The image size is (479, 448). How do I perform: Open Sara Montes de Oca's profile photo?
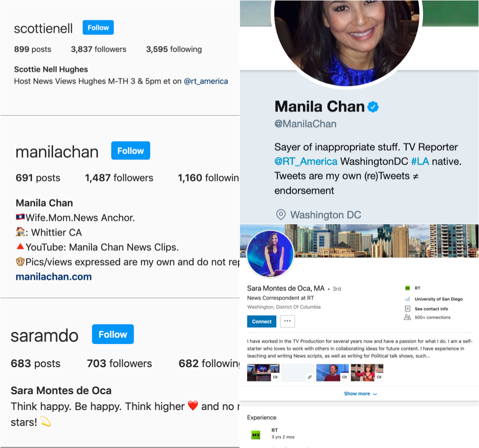(x=270, y=254)
